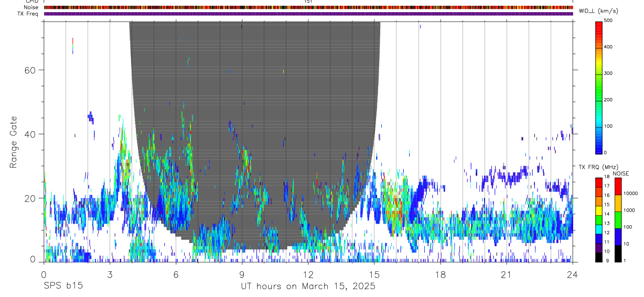Click the 13 MHz tick in TX FRQ legend
Screen dimensions: 644x297
pyautogui.click(x=607, y=223)
